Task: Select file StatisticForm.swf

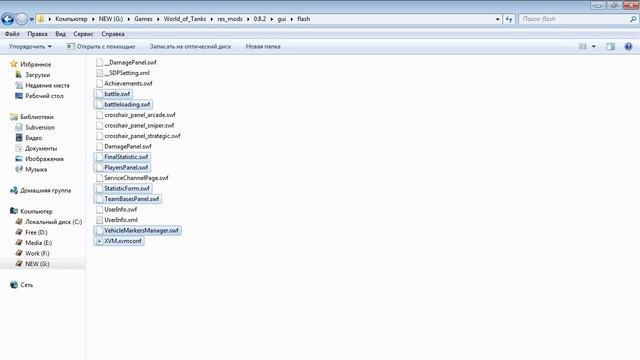Action: 123,189
